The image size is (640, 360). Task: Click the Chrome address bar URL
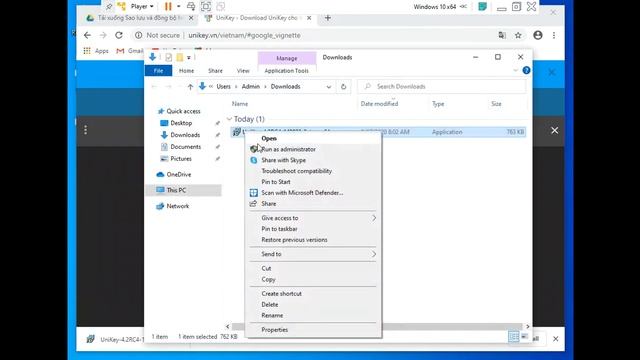pyautogui.click(x=244, y=35)
